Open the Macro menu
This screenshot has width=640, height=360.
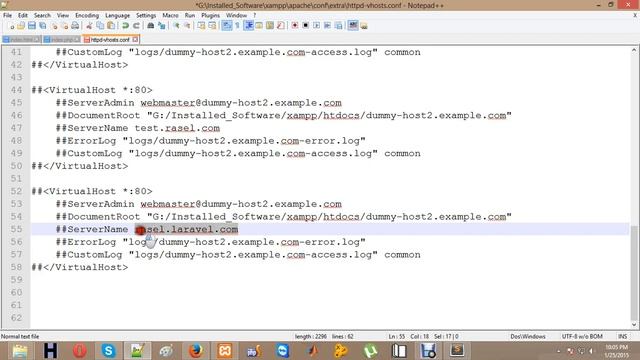(x=170, y=15)
